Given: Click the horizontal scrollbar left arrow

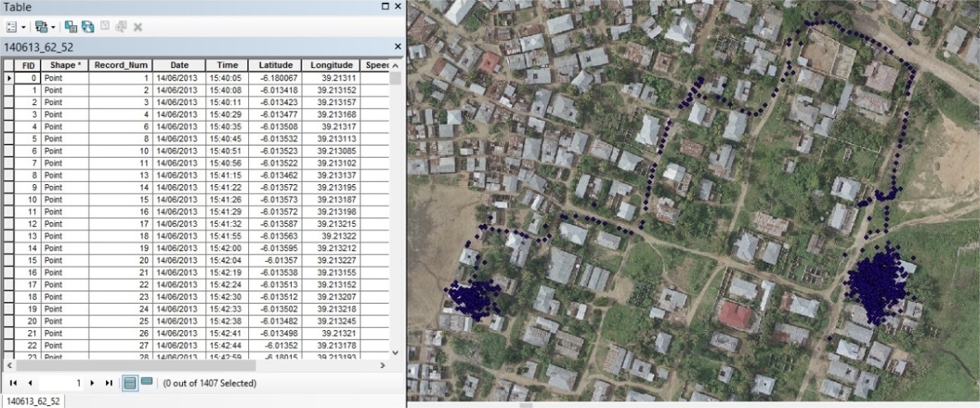Looking at the screenshot, I should point(10,365).
